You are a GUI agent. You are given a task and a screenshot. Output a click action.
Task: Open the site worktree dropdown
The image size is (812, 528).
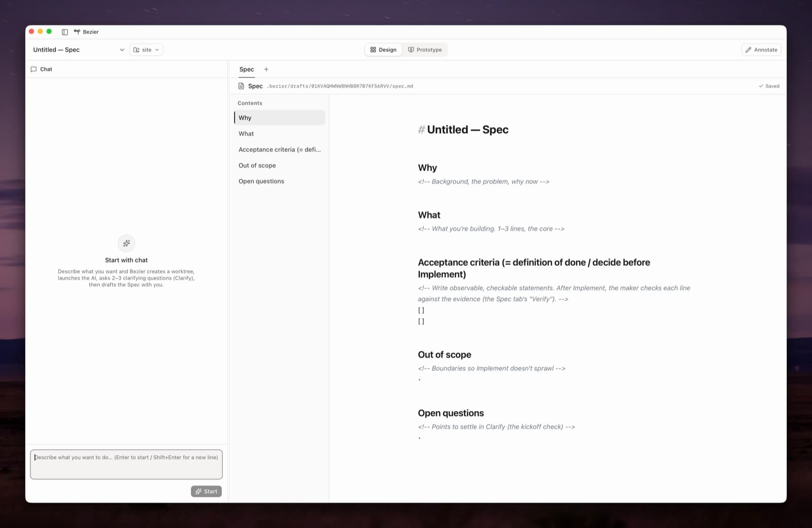pos(146,50)
